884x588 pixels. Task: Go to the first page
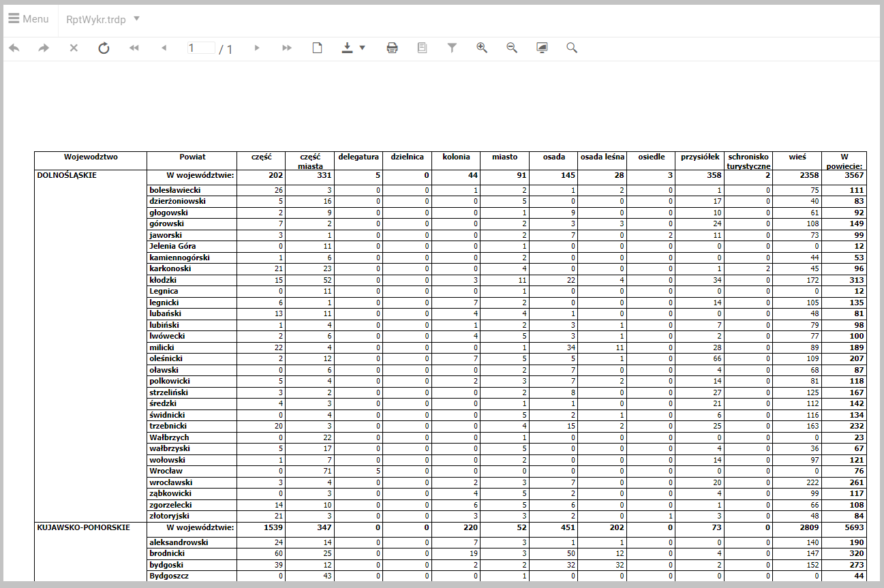coord(134,48)
